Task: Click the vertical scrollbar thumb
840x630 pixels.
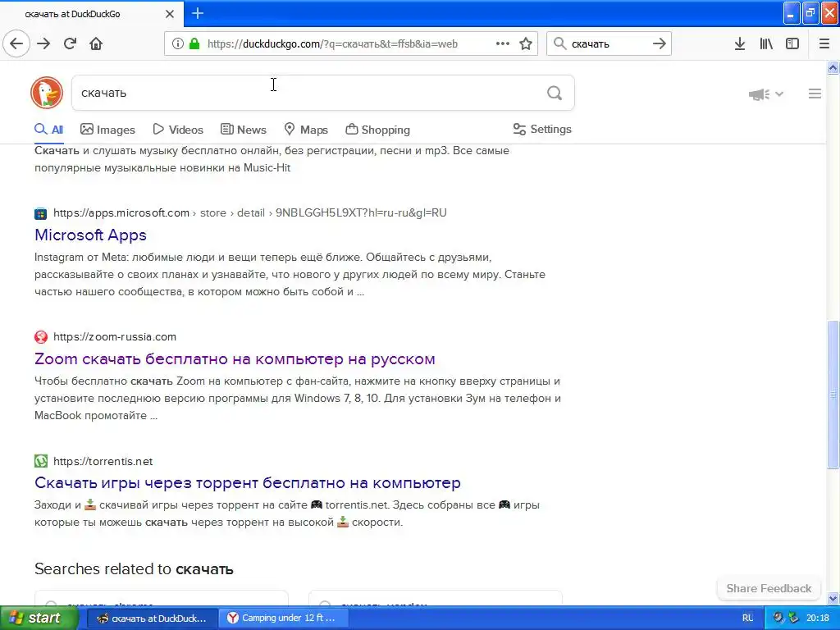Action: (833, 395)
